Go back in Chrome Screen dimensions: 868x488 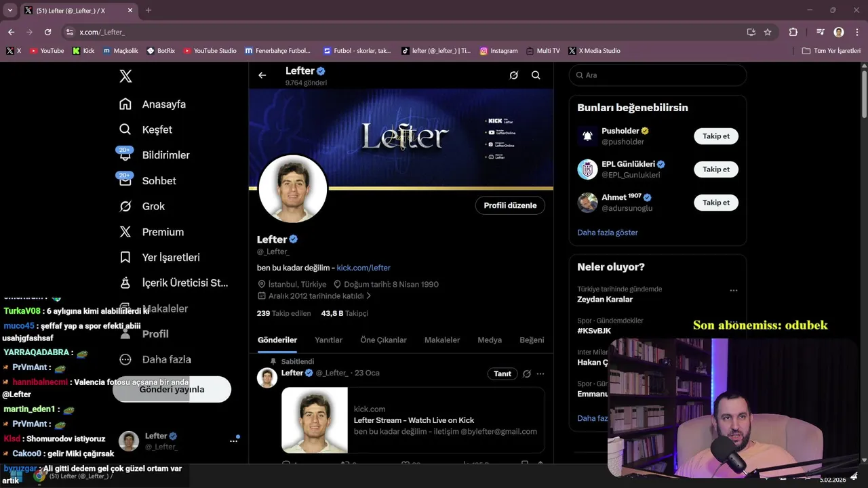(11, 32)
